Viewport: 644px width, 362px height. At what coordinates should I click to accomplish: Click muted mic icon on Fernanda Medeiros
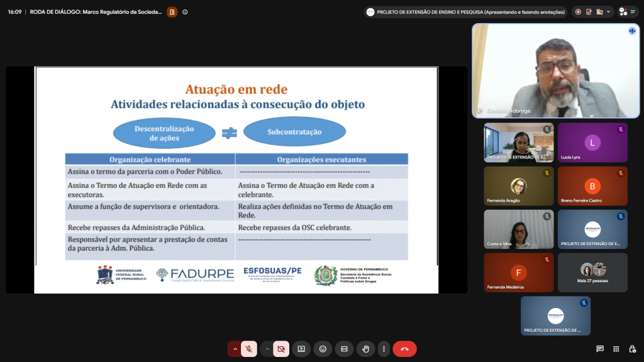click(547, 260)
